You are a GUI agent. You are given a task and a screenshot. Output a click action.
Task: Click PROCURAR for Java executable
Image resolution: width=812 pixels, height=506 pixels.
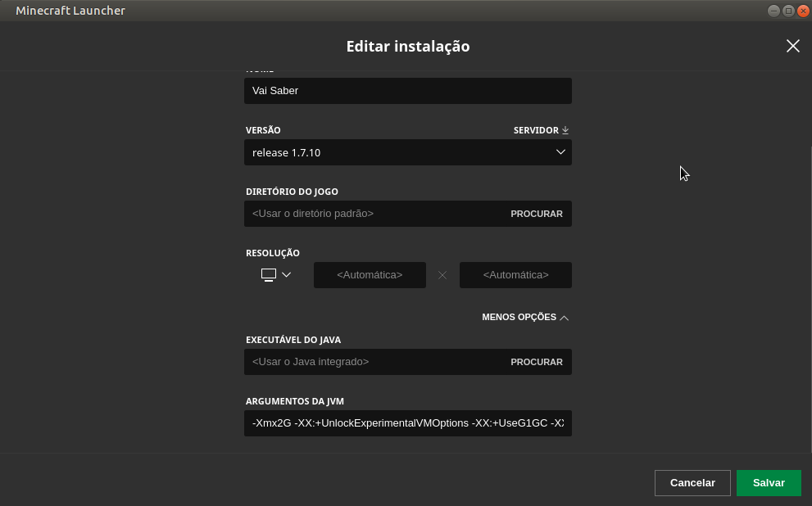point(537,362)
